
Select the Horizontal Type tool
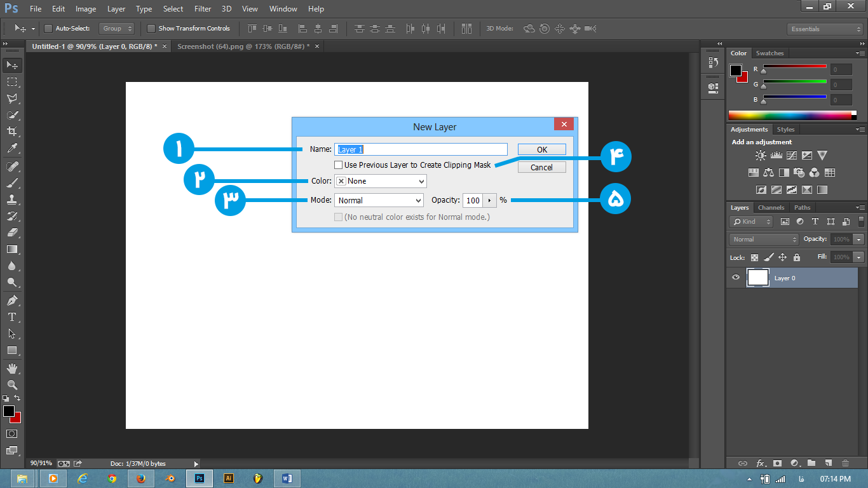(x=12, y=316)
